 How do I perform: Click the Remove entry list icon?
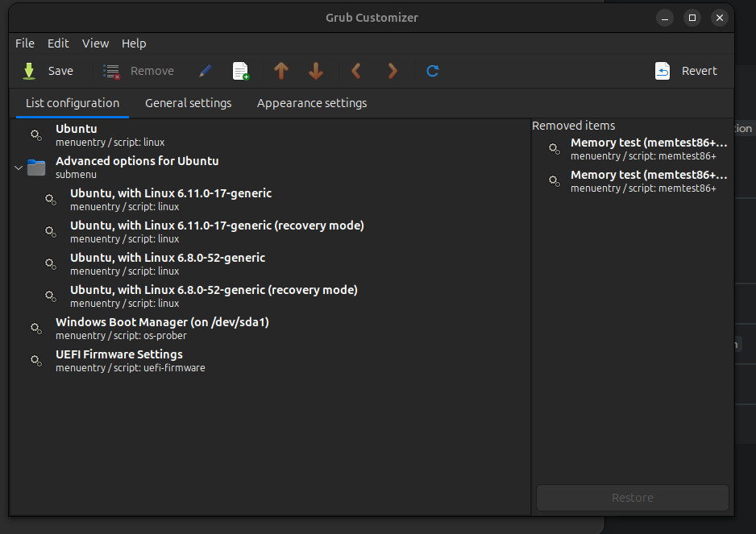point(111,72)
